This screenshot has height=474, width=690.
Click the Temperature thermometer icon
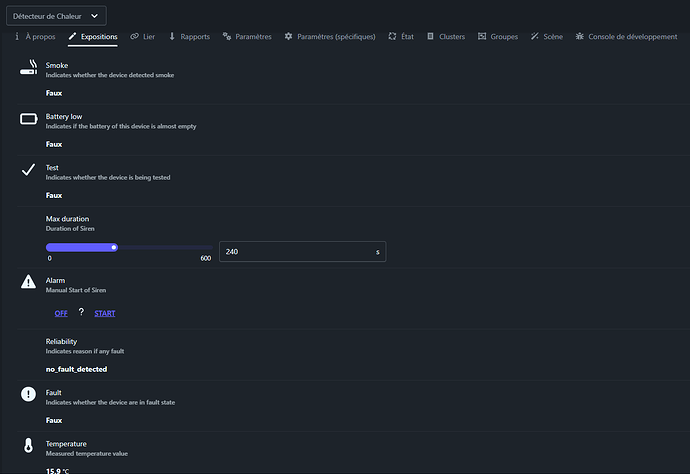point(29,446)
